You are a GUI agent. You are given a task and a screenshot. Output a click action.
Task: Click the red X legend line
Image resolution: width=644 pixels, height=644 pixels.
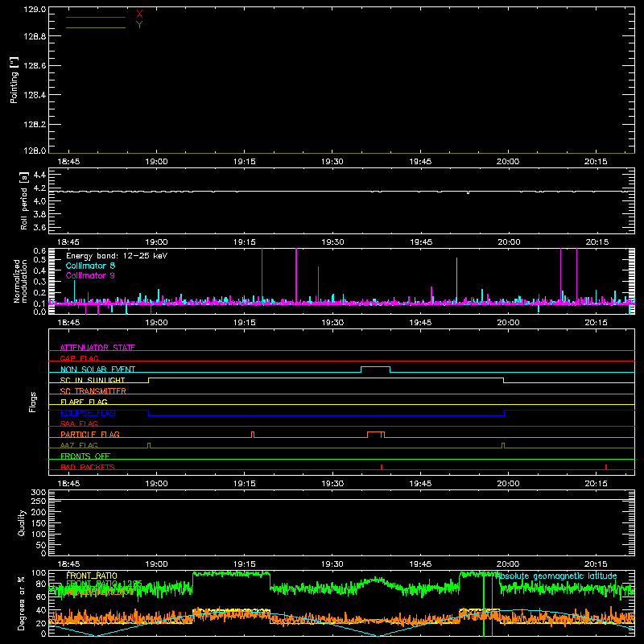(96, 17)
